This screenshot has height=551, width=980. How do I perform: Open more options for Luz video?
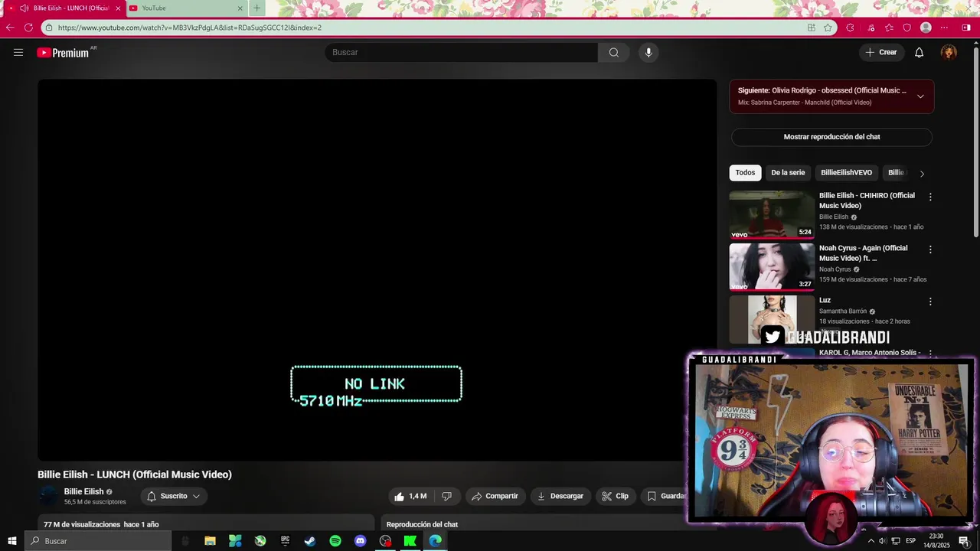[930, 302]
